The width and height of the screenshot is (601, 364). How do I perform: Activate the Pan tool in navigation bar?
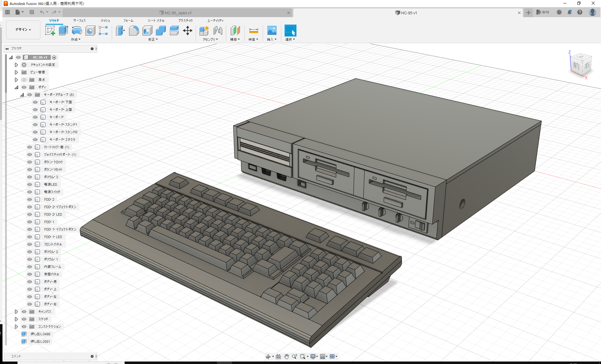(x=286, y=356)
